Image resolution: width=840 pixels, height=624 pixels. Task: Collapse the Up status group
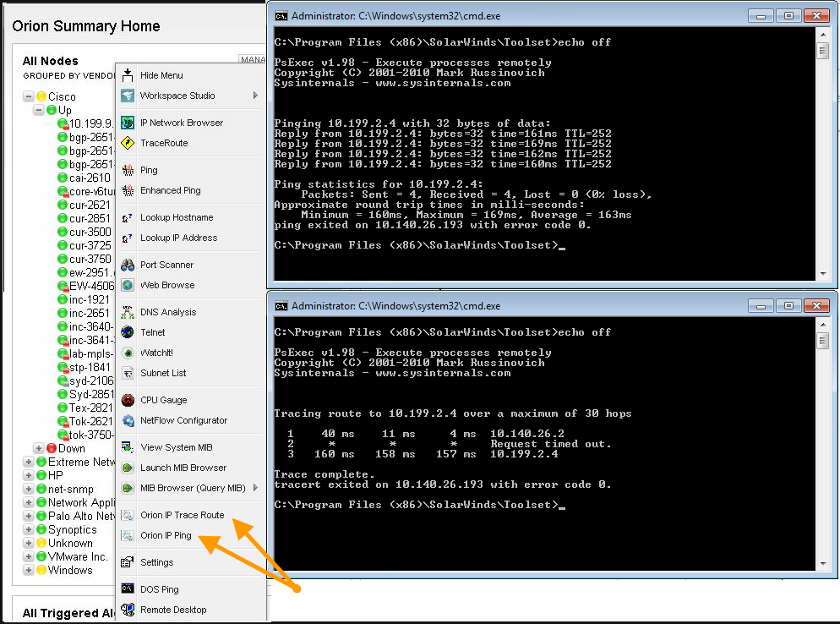pyautogui.click(x=39, y=110)
